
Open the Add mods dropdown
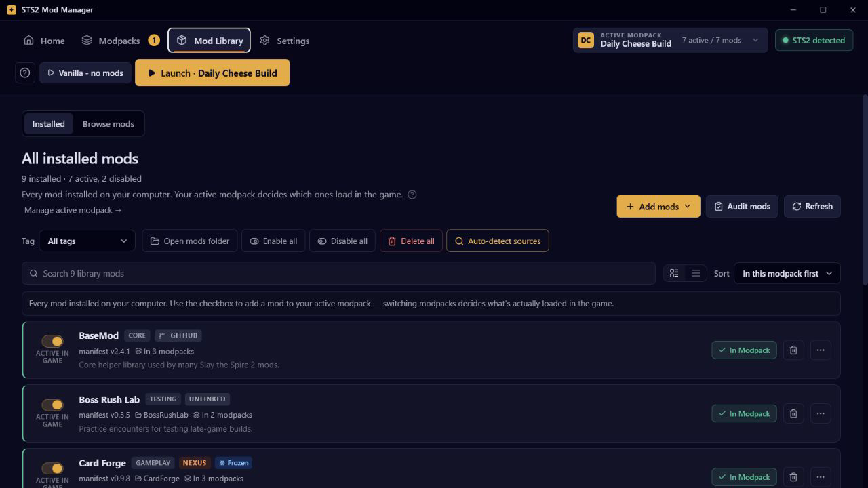(x=658, y=207)
